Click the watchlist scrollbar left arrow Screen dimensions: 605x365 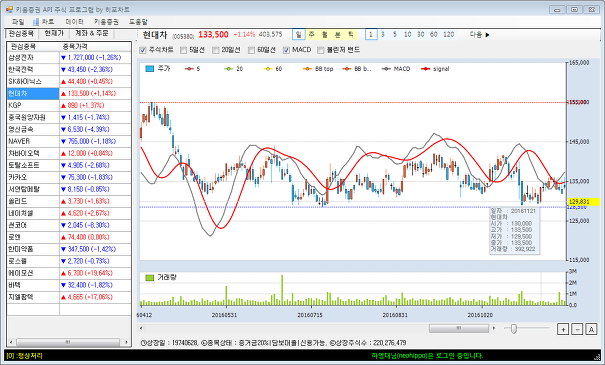[11, 342]
